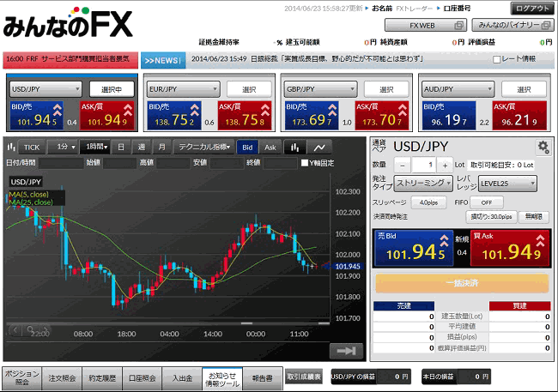Open みんなのバイナリー popup window icon
This screenshot has height=392, width=558.
[x=545, y=25]
